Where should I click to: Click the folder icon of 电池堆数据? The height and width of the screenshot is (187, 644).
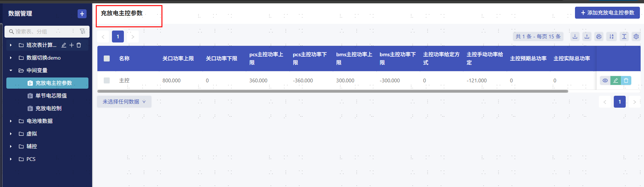coord(21,121)
